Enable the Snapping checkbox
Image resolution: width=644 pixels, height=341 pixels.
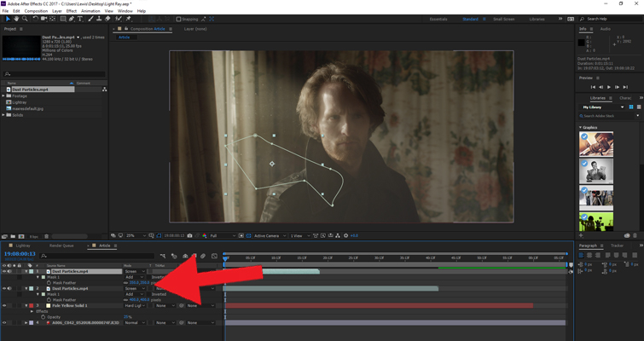179,18
